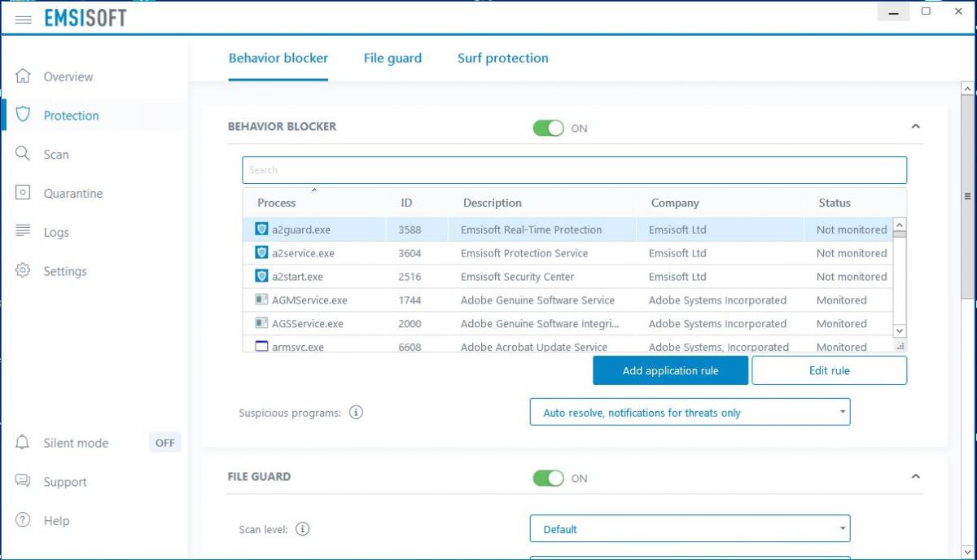Sort by the Company column header
Viewport: 977px width, 560px height.
[x=675, y=203]
